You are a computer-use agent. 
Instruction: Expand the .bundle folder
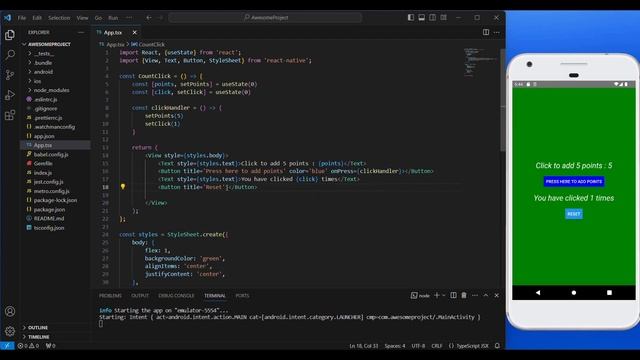(43, 62)
